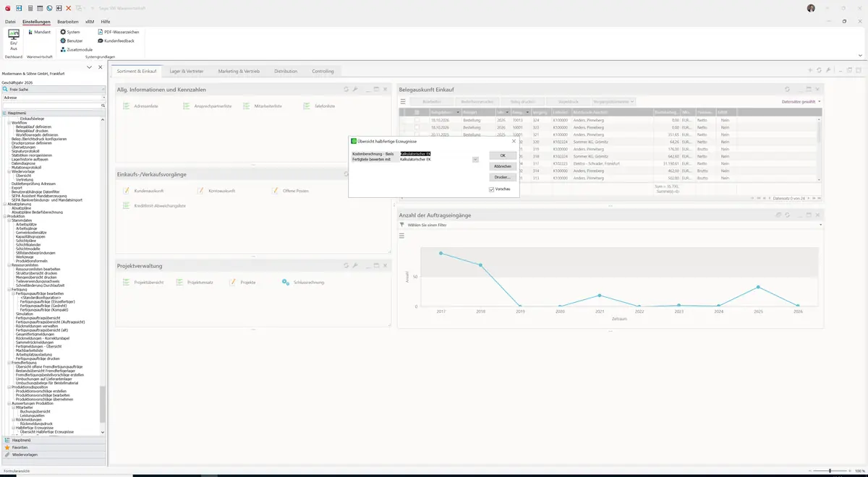Open the calendar icon in quick access toolbar

pos(39,8)
